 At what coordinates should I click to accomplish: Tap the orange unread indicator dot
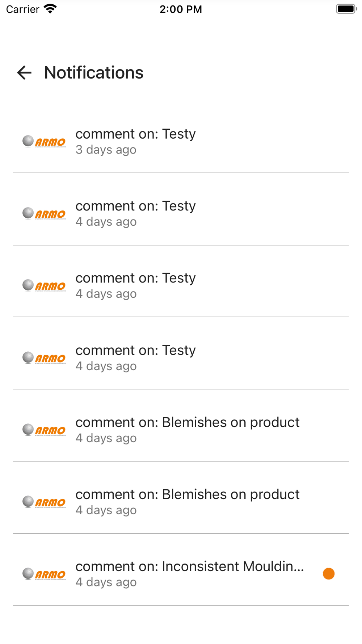(328, 574)
